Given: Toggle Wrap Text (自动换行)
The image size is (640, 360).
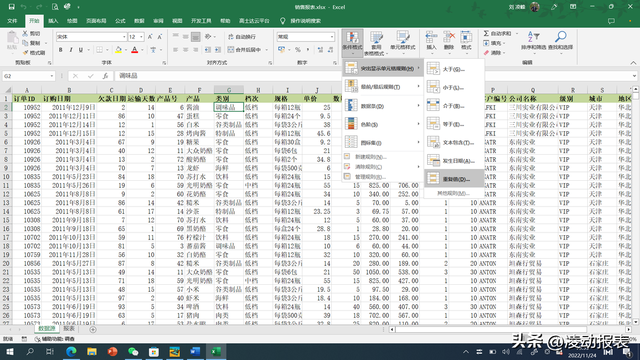Looking at the screenshot, I should (242, 37).
